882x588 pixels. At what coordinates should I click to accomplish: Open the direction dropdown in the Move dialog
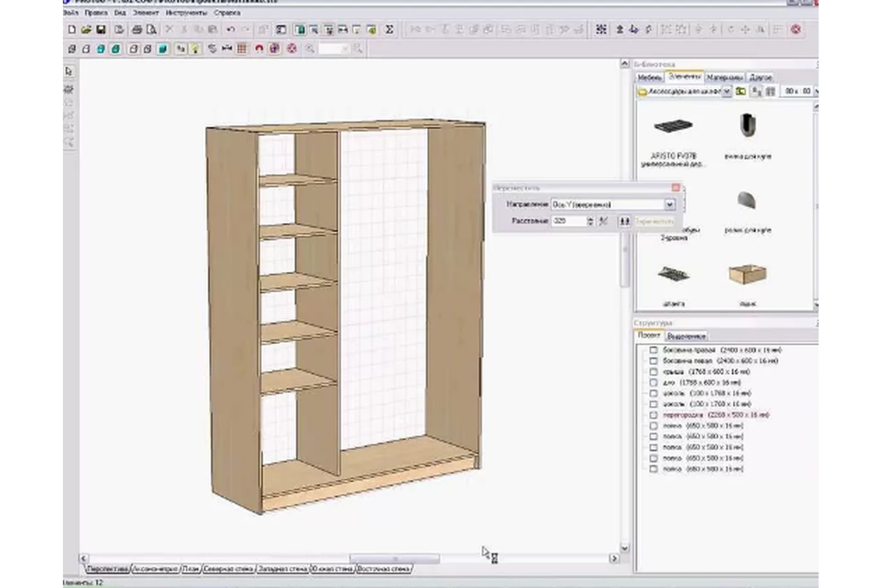click(669, 204)
